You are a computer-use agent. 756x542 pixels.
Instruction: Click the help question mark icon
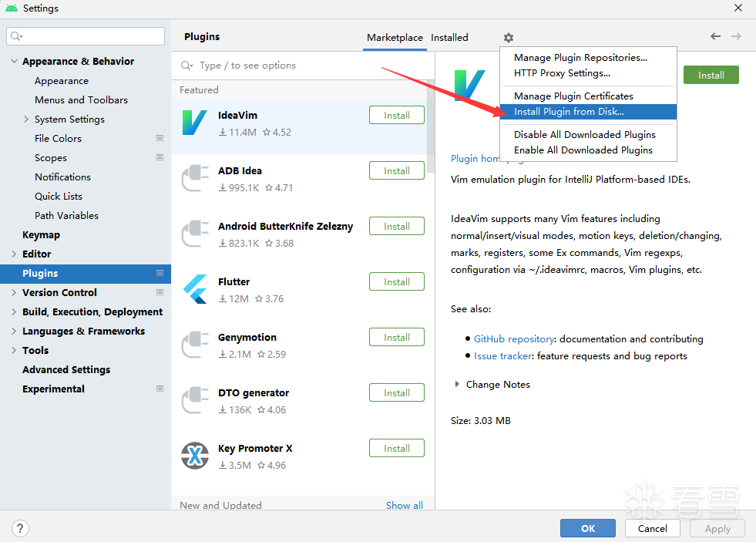(x=20, y=528)
